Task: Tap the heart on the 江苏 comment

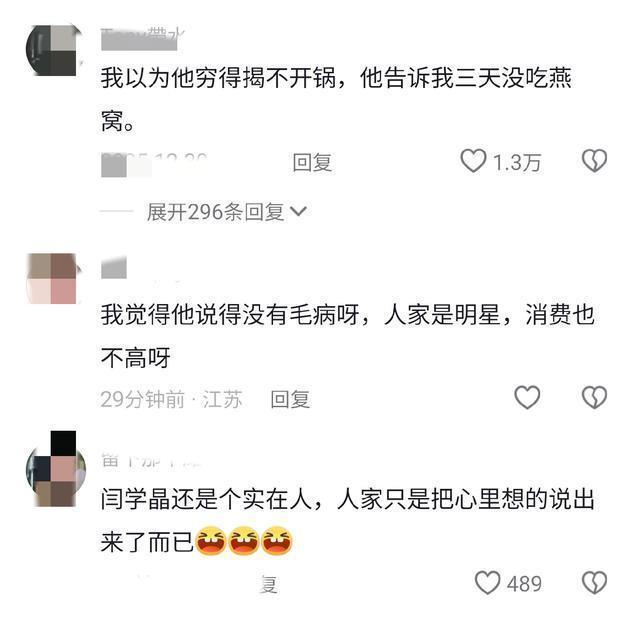Action: pos(527,397)
